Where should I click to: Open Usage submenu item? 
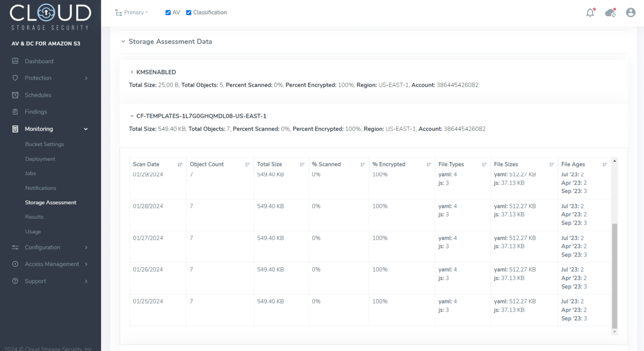[x=33, y=232]
